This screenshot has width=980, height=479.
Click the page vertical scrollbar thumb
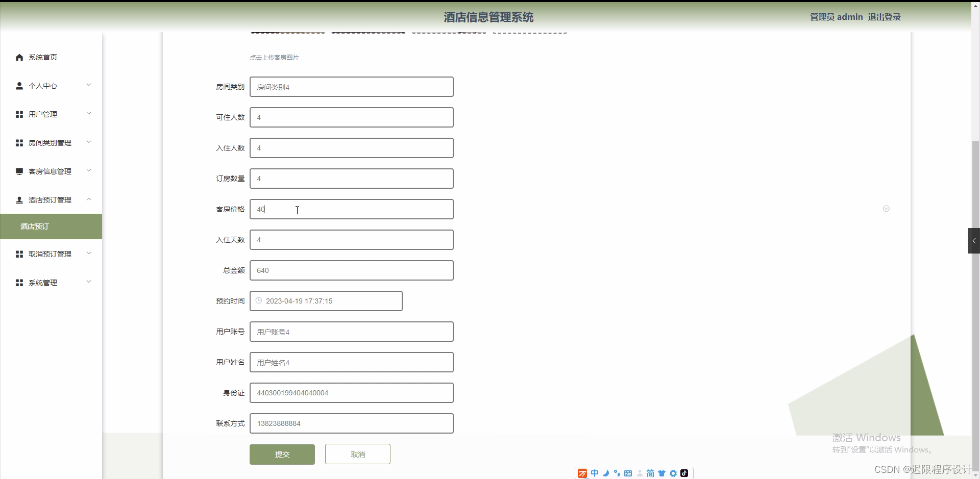pyautogui.click(x=975, y=306)
